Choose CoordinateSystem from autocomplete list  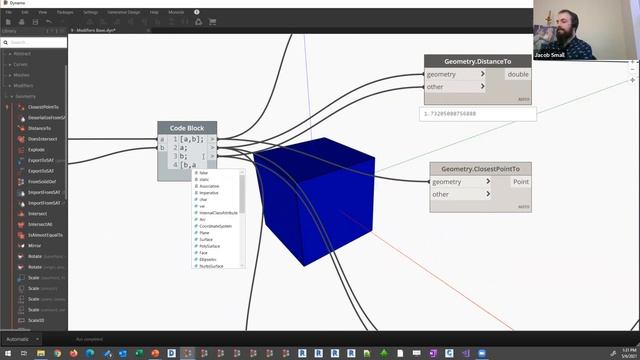[217, 226]
